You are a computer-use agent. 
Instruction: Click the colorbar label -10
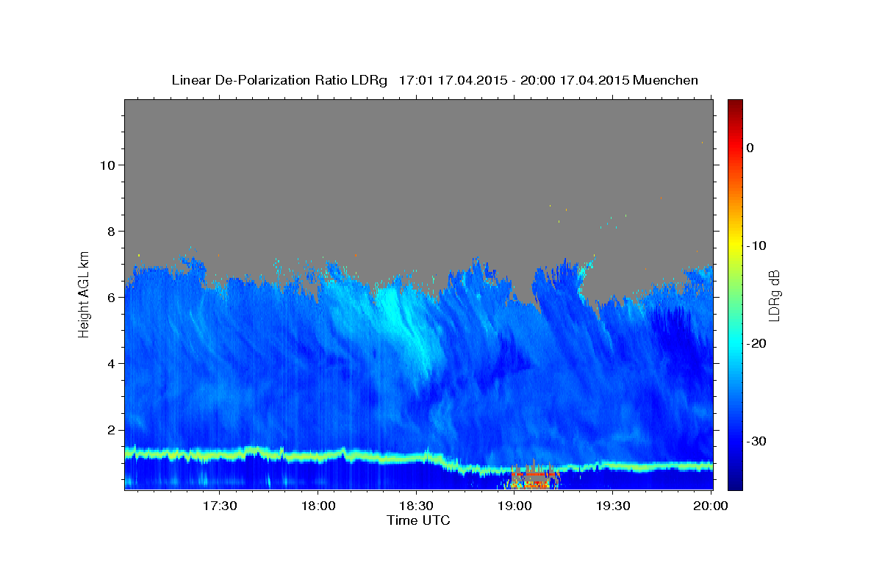tap(757, 245)
